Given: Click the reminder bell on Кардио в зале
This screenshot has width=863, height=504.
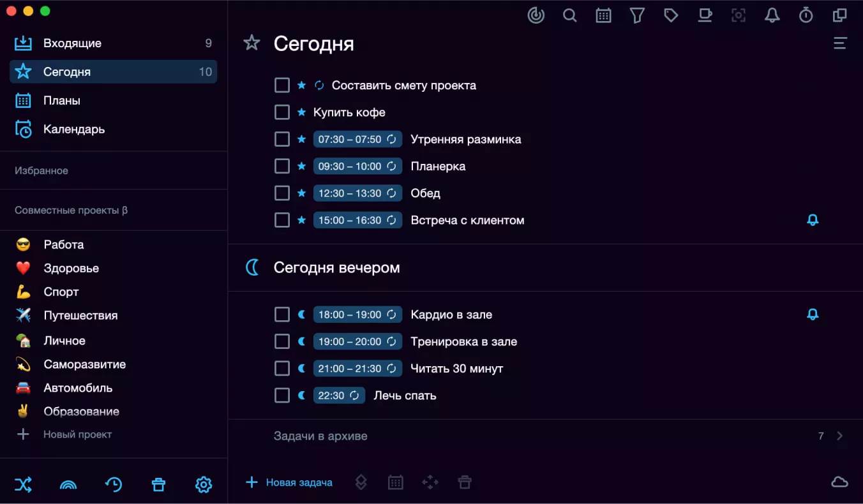Looking at the screenshot, I should 813,315.
